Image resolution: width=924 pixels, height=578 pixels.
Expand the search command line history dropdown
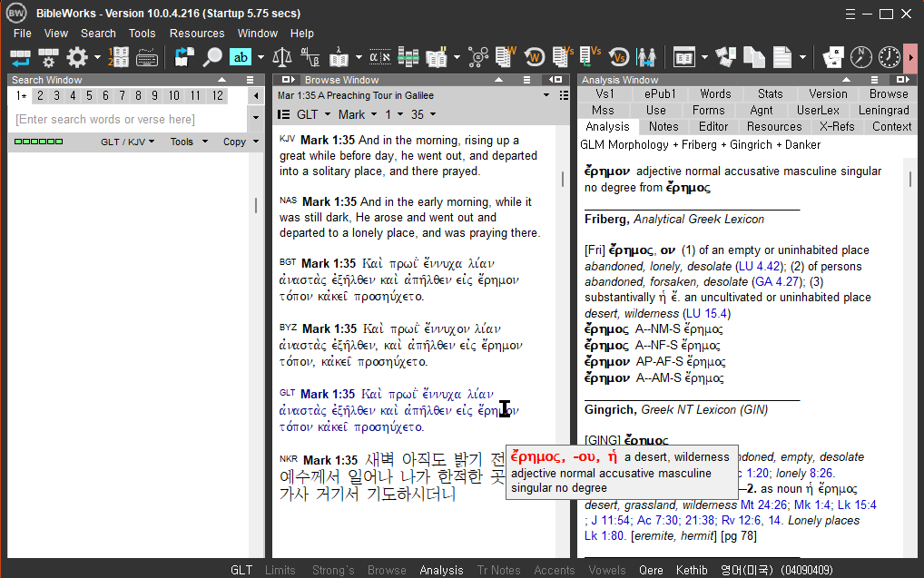pos(256,117)
